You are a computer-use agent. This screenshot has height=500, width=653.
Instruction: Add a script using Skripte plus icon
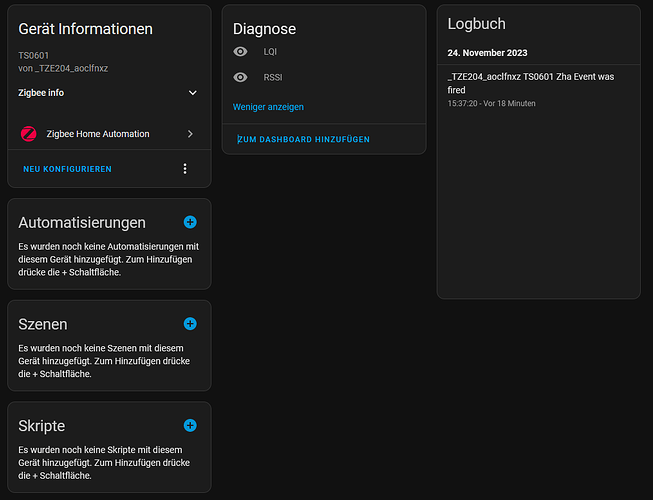[x=190, y=425]
